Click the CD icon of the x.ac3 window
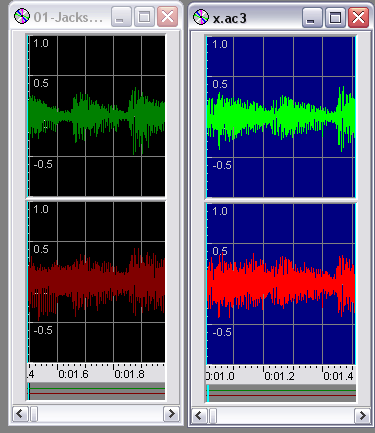This screenshot has width=375, height=433. point(201,17)
